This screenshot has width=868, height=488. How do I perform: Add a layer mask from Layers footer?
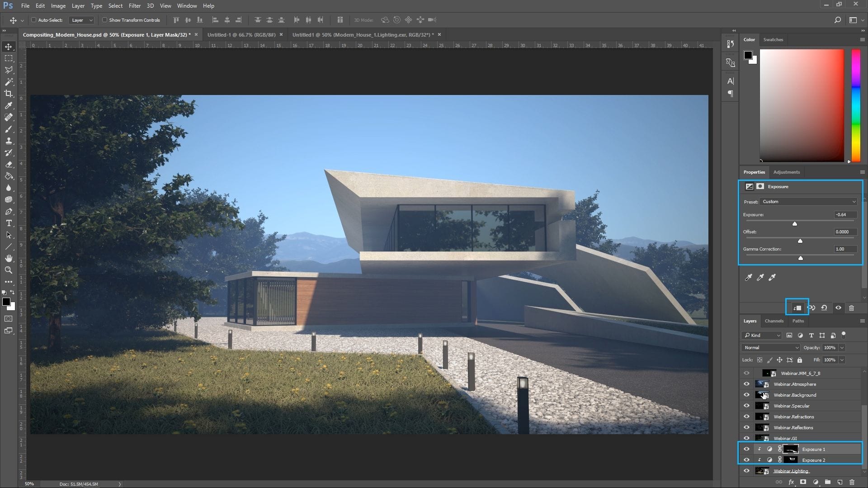tap(803, 482)
